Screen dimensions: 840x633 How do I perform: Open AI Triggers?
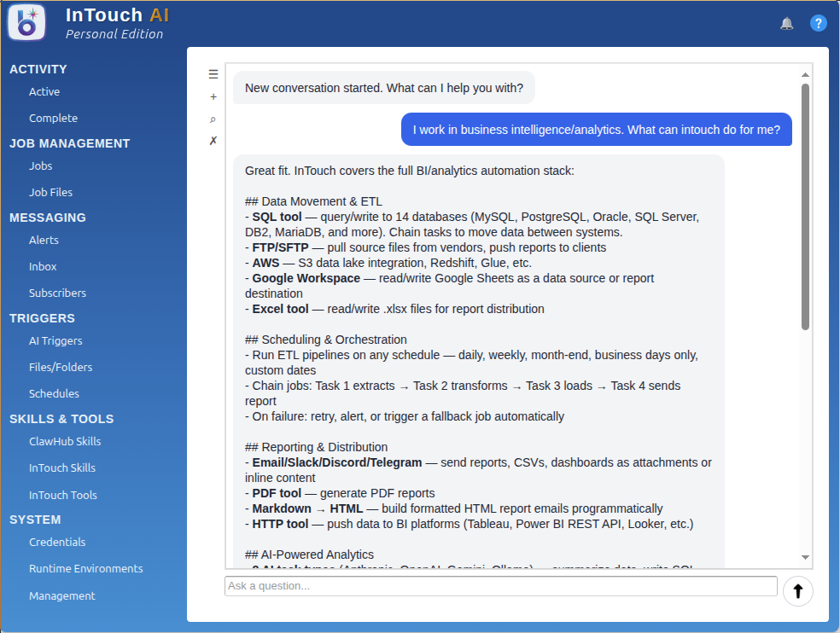55,340
